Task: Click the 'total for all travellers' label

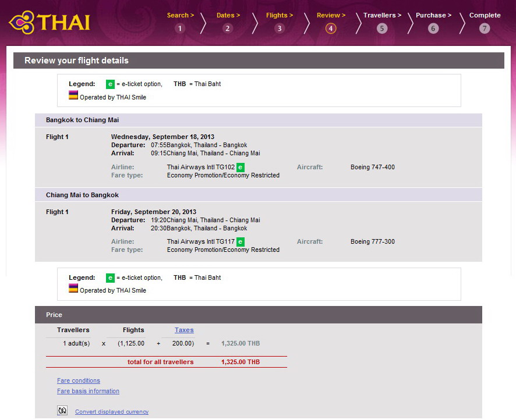Action: click(x=161, y=362)
